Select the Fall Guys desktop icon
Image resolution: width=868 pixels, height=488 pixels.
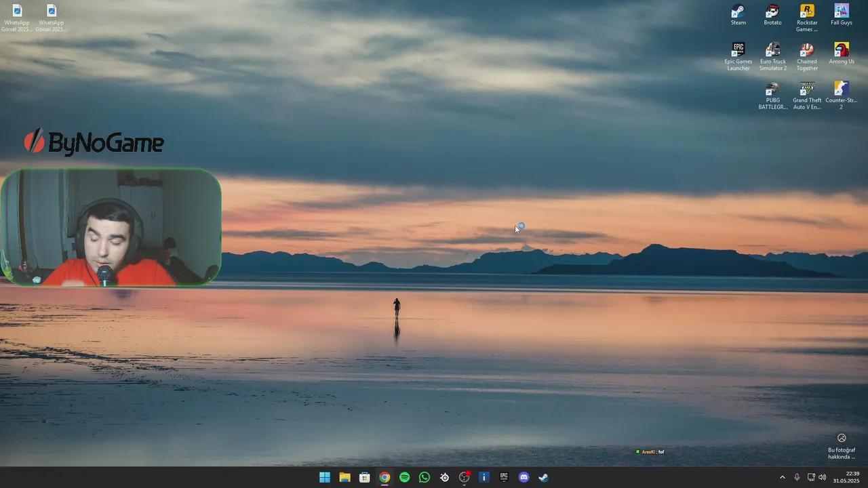pyautogui.click(x=842, y=15)
